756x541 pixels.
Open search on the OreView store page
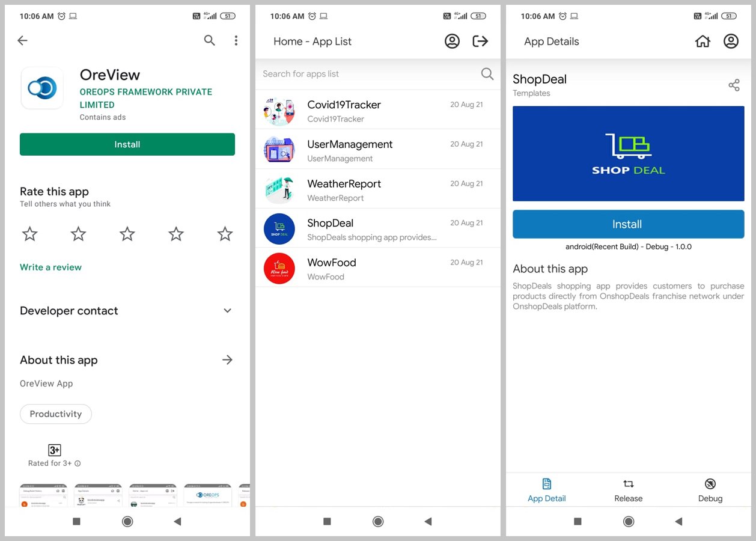209,40
